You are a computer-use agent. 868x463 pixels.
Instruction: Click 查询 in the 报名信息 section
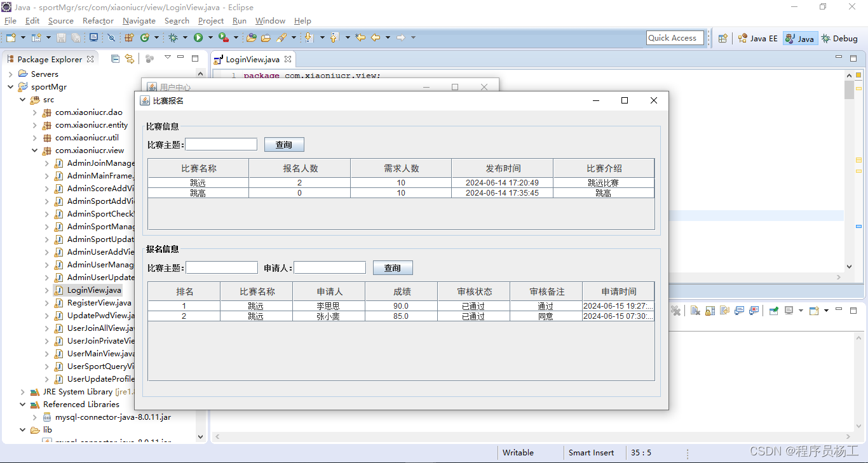392,267
